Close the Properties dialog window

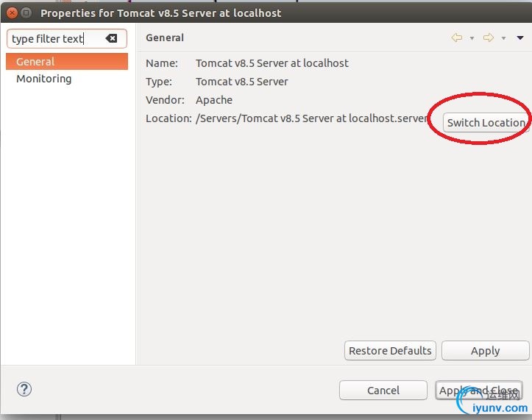click(13, 13)
